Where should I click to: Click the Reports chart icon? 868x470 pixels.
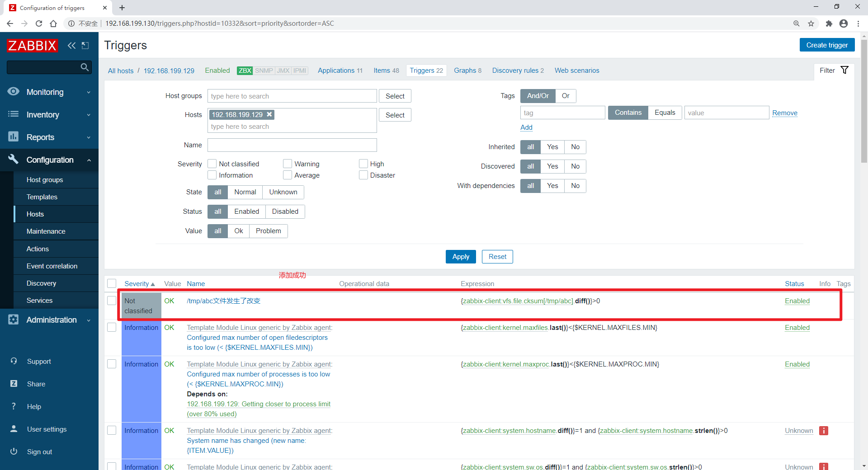pos(14,136)
